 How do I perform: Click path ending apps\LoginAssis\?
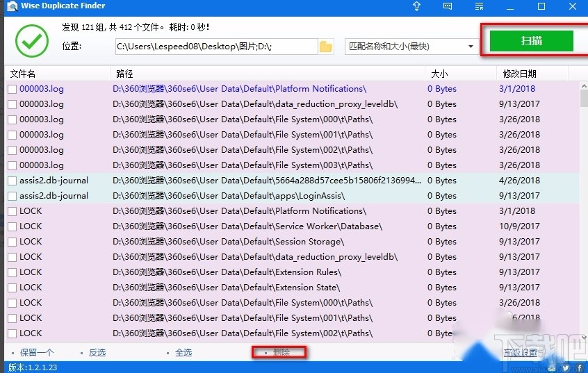pyautogui.click(x=229, y=196)
